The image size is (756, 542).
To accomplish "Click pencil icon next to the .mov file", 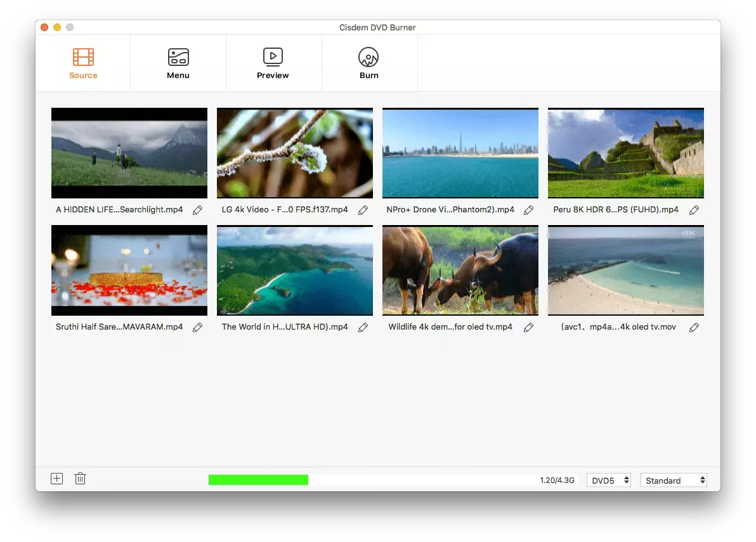I will click(x=694, y=327).
